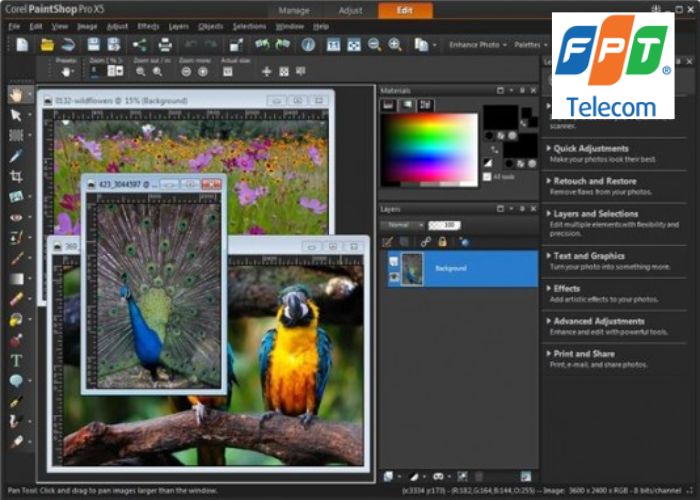Click the layer opacity field showing 100
The width and height of the screenshot is (700, 500).
[x=444, y=225]
